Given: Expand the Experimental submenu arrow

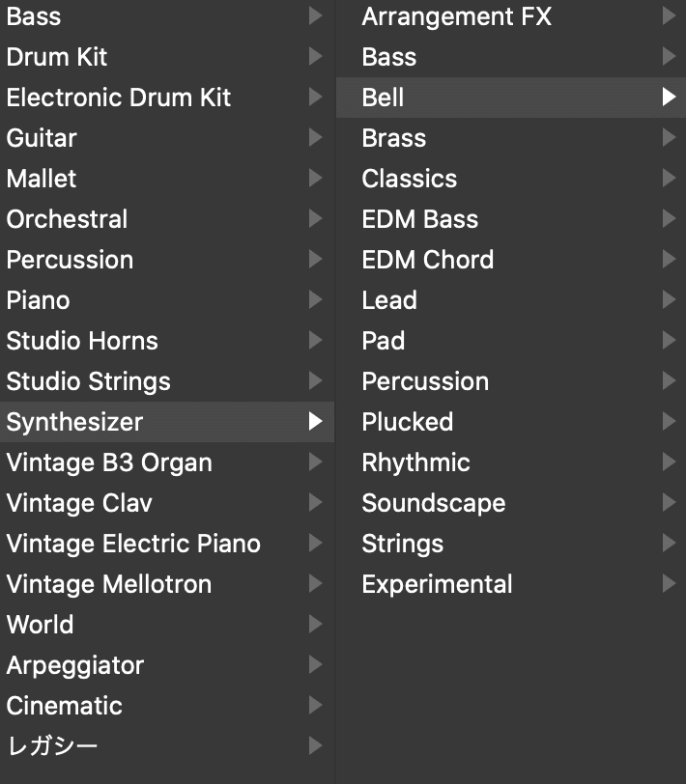Looking at the screenshot, I should 669,584.
